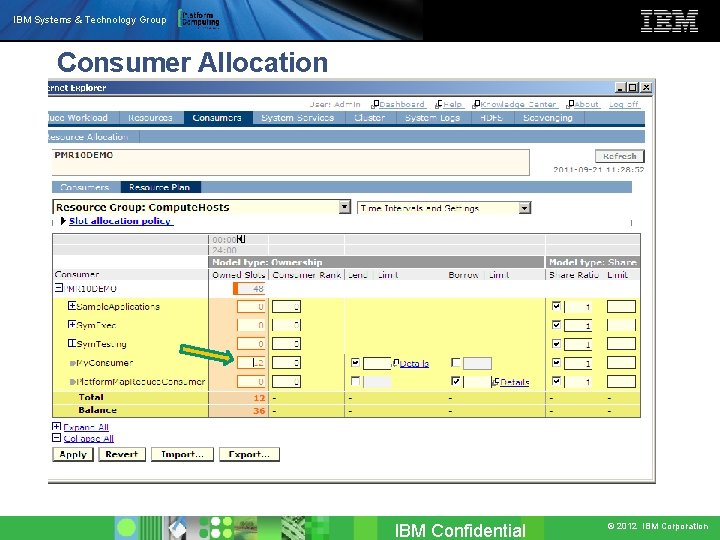
Task: Toggle Borrow checkbox for PlatformMapReduceConsumer
Action: point(456,381)
